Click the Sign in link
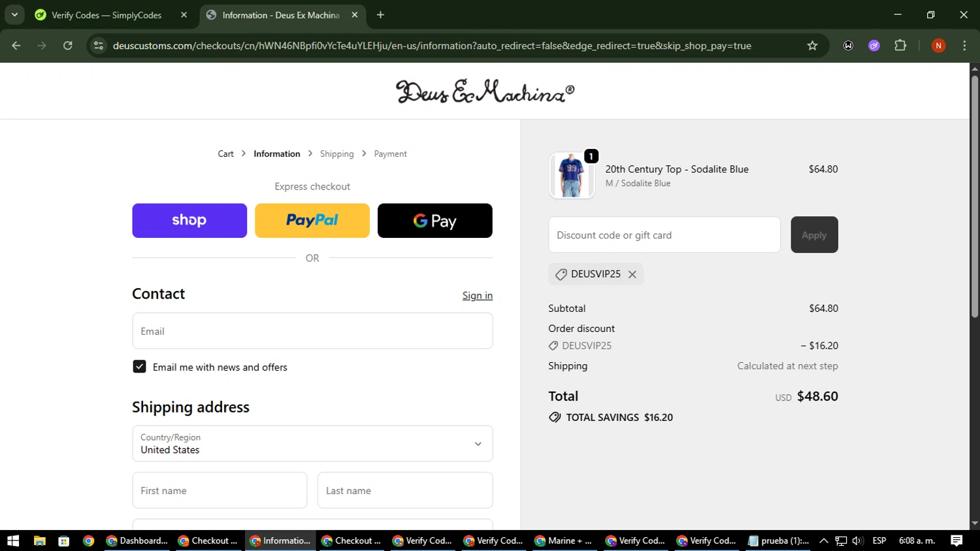 (x=478, y=295)
